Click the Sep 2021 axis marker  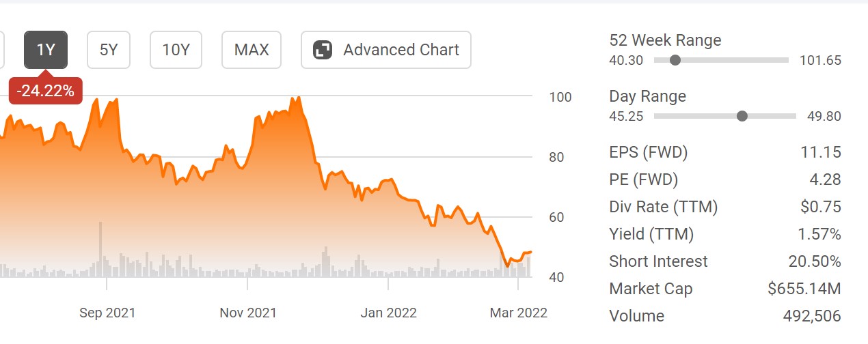(x=107, y=313)
